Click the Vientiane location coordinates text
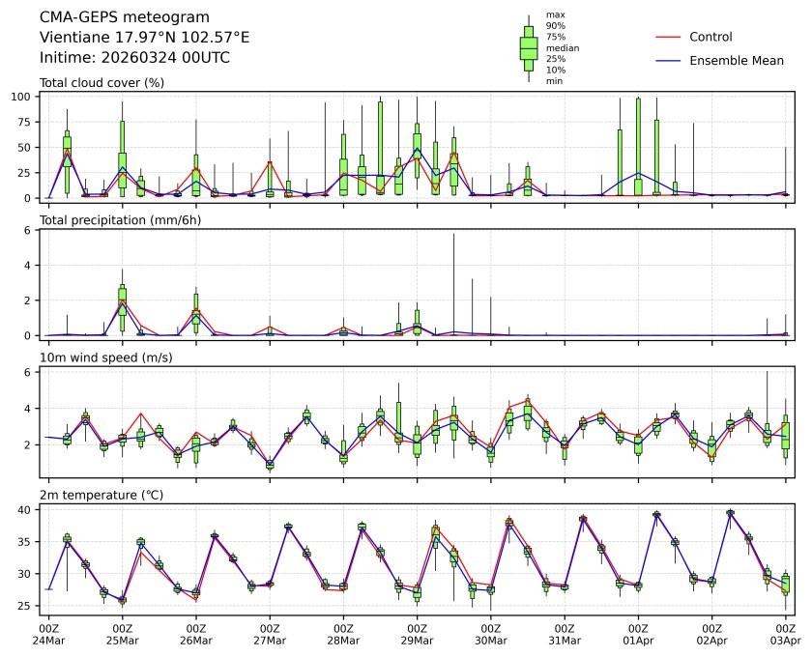Screen dimensions: 812x657 coord(144,37)
